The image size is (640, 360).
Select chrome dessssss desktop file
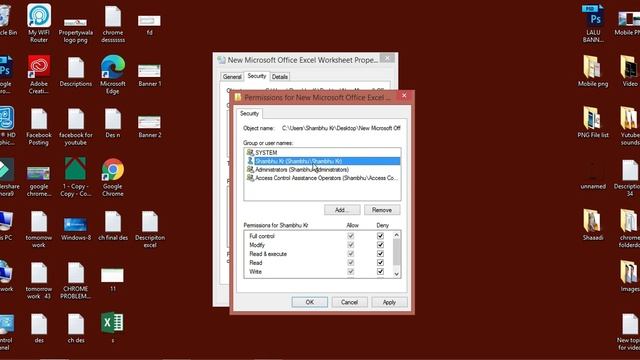point(113,24)
